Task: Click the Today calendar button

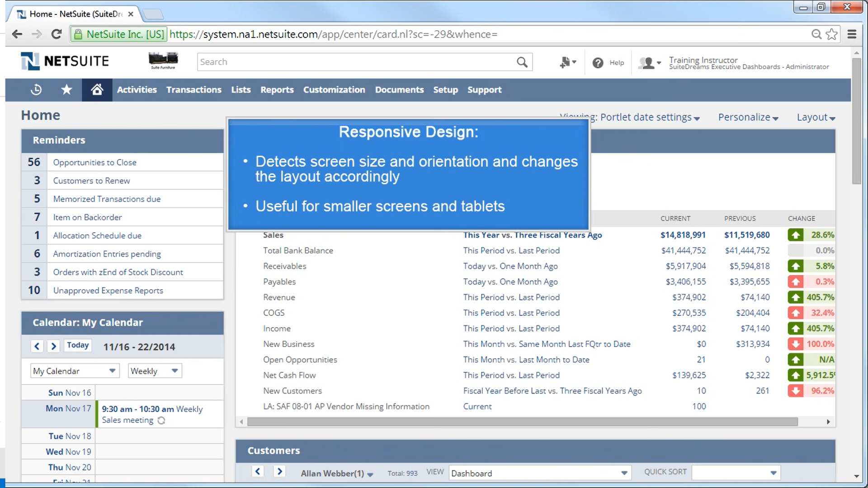Action: pos(78,345)
